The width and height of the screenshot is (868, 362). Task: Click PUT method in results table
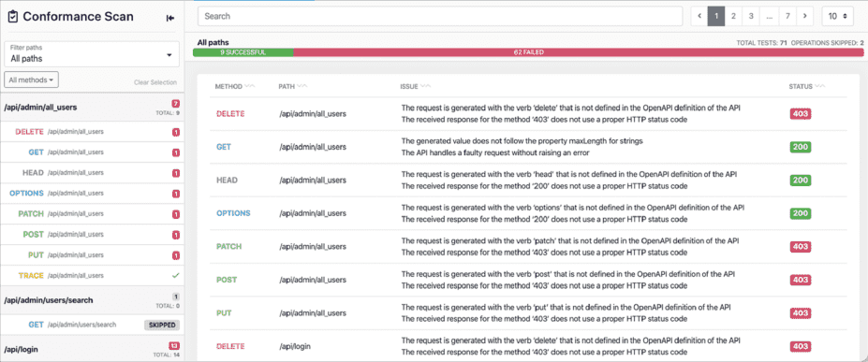pyautogui.click(x=224, y=312)
